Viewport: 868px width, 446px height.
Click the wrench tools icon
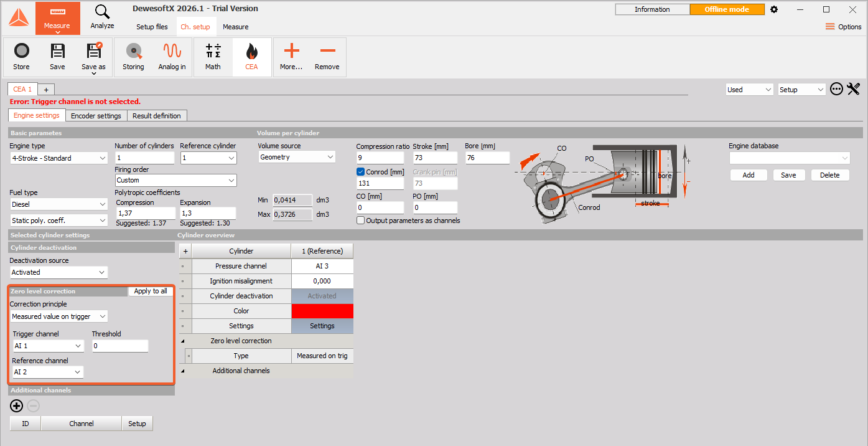pos(854,89)
